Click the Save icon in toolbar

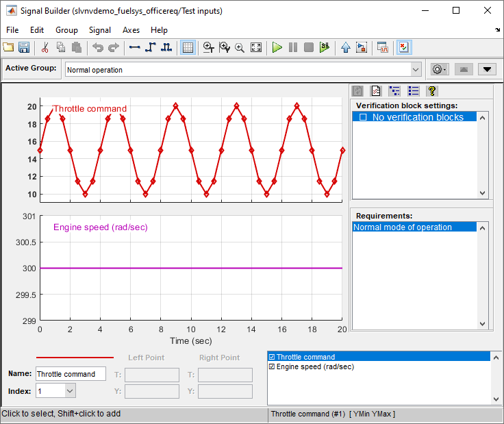(24, 47)
